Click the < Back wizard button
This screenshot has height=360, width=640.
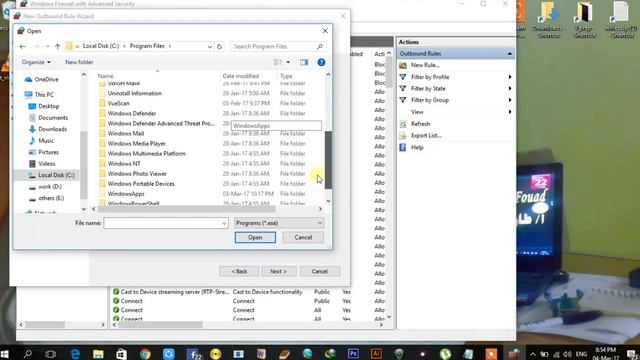(239, 271)
